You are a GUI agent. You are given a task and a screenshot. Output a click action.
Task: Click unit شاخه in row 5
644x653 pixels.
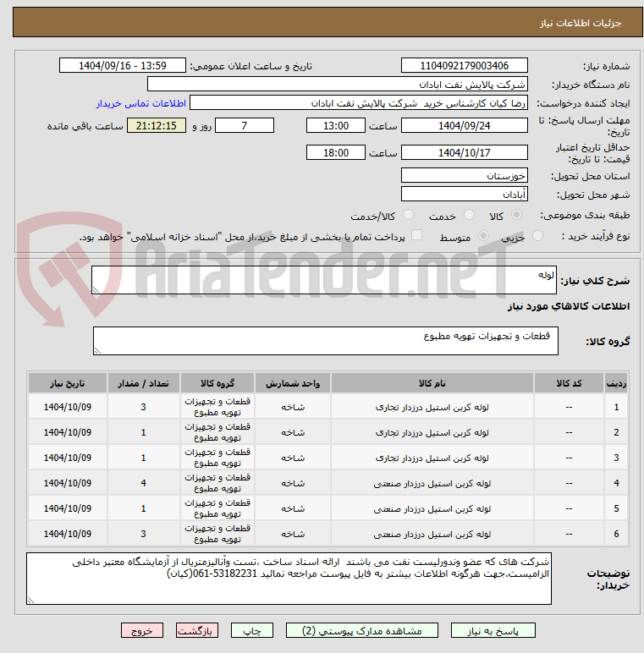pyautogui.click(x=293, y=509)
